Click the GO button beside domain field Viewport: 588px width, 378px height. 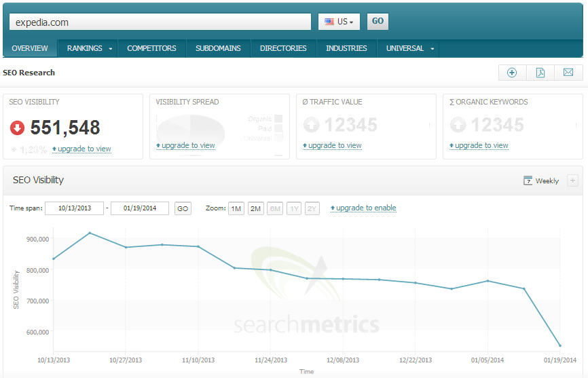point(378,21)
